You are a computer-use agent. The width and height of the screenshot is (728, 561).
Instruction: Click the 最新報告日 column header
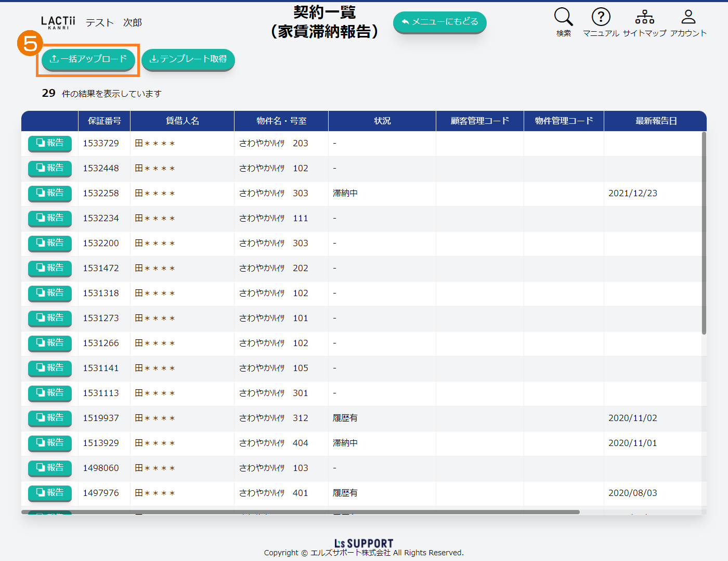pyautogui.click(x=656, y=121)
